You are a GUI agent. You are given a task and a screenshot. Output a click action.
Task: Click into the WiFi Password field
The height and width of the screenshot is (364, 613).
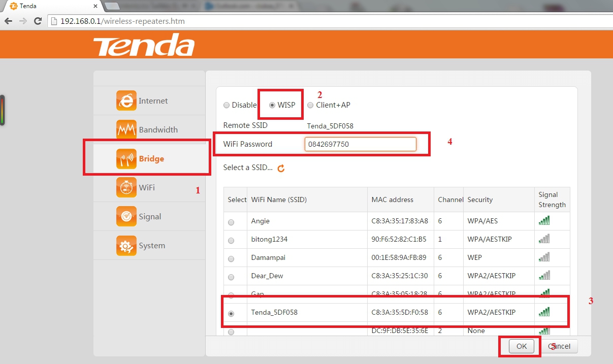point(360,144)
